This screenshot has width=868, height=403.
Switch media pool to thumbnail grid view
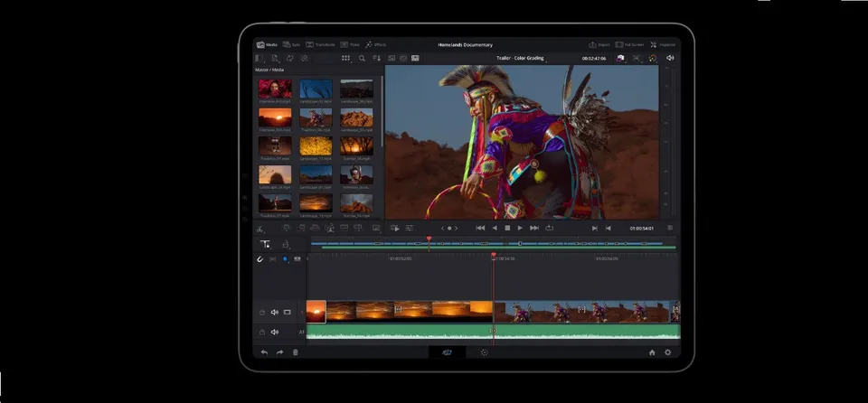click(x=346, y=58)
